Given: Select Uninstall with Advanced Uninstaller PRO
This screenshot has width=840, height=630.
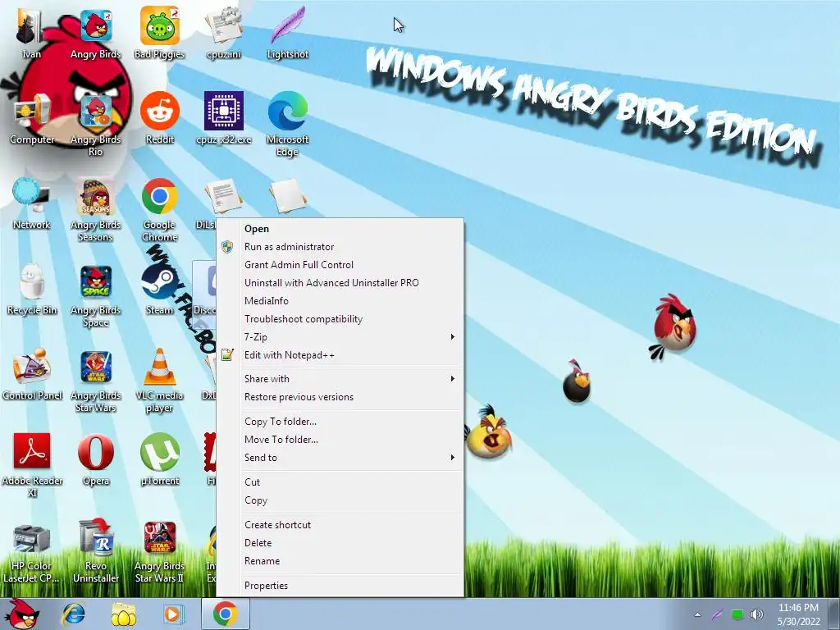Looking at the screenshot, I should [x=340, y=283].
